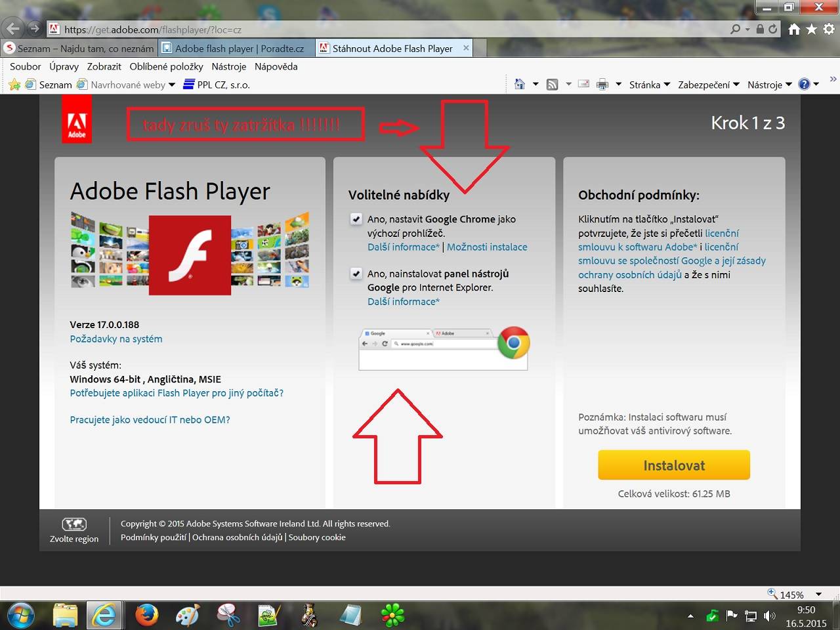Click the Zvolte region map icon
Screen dimensions: 840x630
[x=74, y=524]
